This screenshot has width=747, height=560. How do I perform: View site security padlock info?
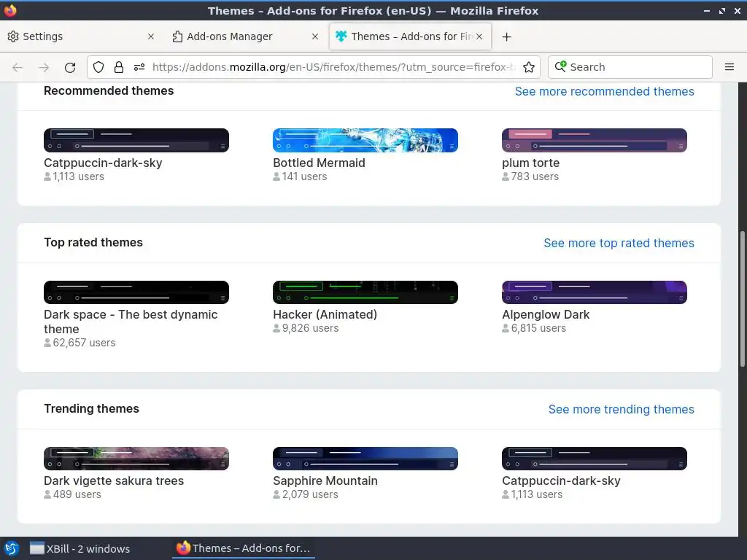(119, 67)
